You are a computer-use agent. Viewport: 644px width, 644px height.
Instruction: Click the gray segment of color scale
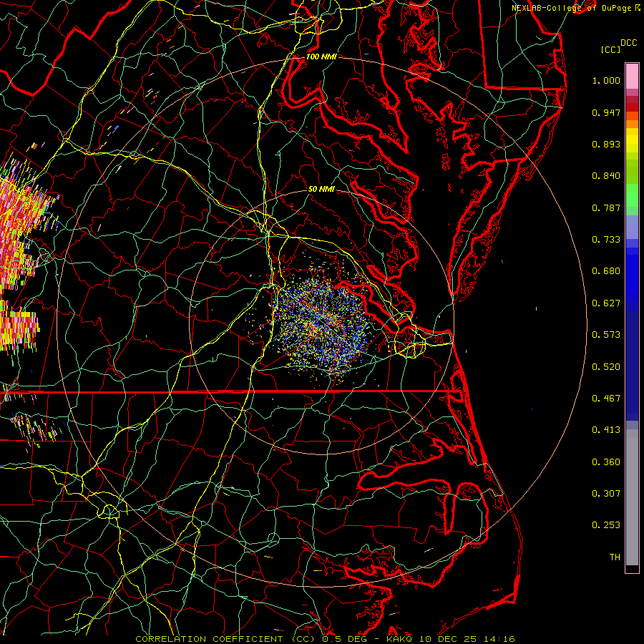point(632,497)
